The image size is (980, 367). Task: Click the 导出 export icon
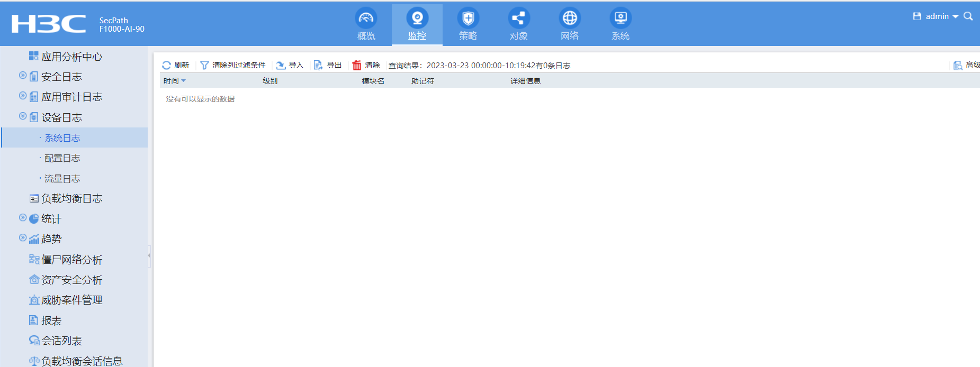tap(318, 65)
